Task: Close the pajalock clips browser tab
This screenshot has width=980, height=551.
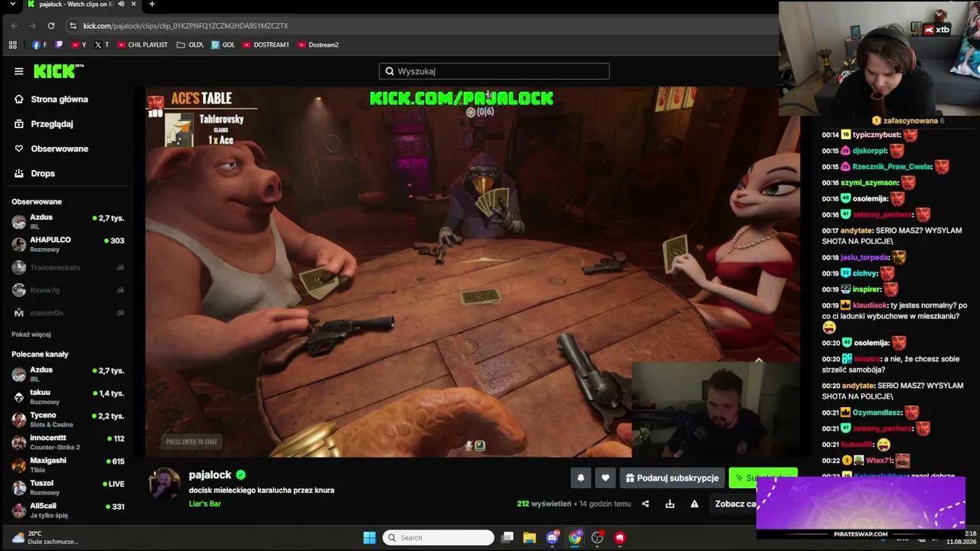Action: 133,5
